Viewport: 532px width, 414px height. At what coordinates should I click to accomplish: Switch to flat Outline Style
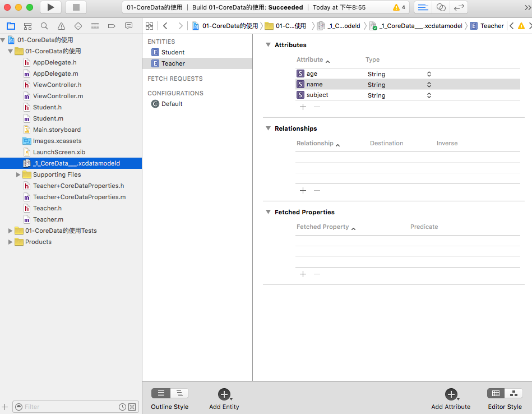pos(161,393)
